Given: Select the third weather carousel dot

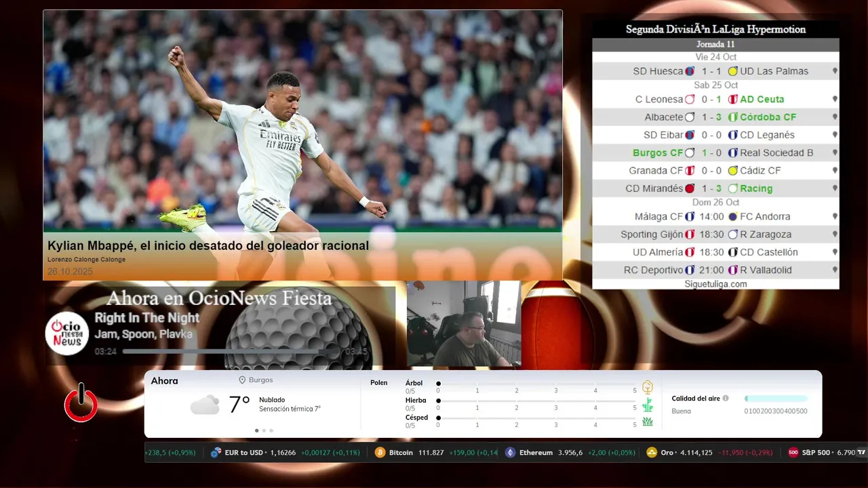Looking at the screenshot, I should [271, 430].
